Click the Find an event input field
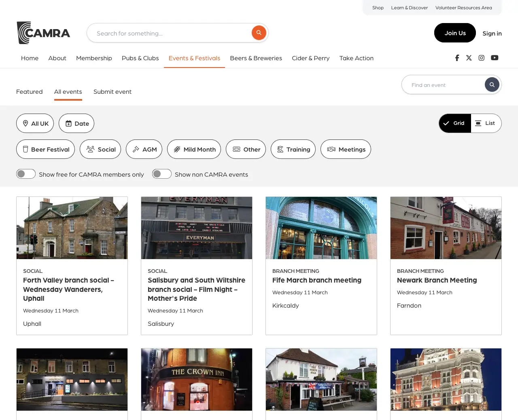The width and height of the screenshot is (518, 420). (443, 85)
